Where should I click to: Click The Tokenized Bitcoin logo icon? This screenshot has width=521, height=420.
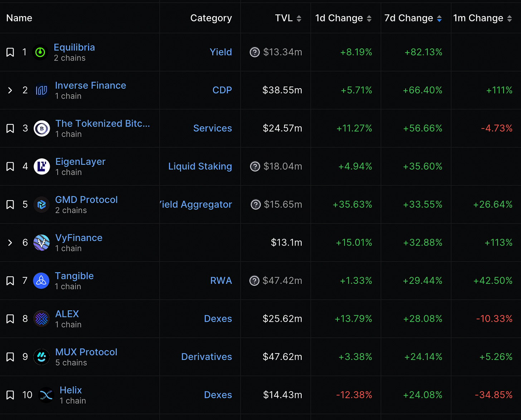[x=42, y=128]
